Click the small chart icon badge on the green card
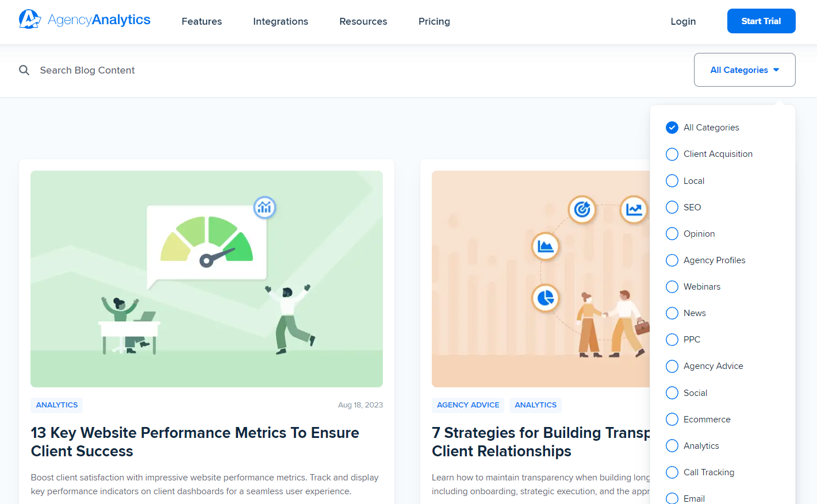This screenshot has width=817, height=504. [264, 208]
